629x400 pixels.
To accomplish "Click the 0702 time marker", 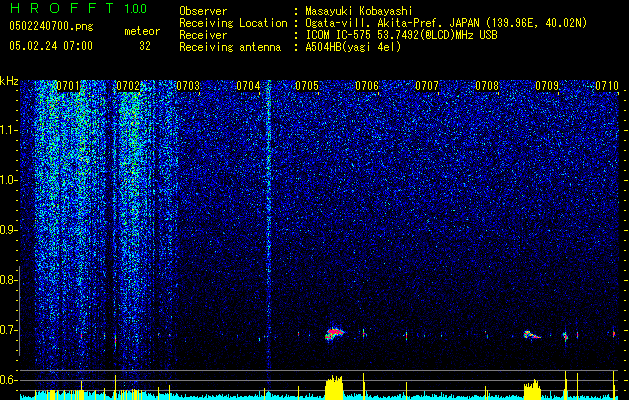I will click(128, 86).
